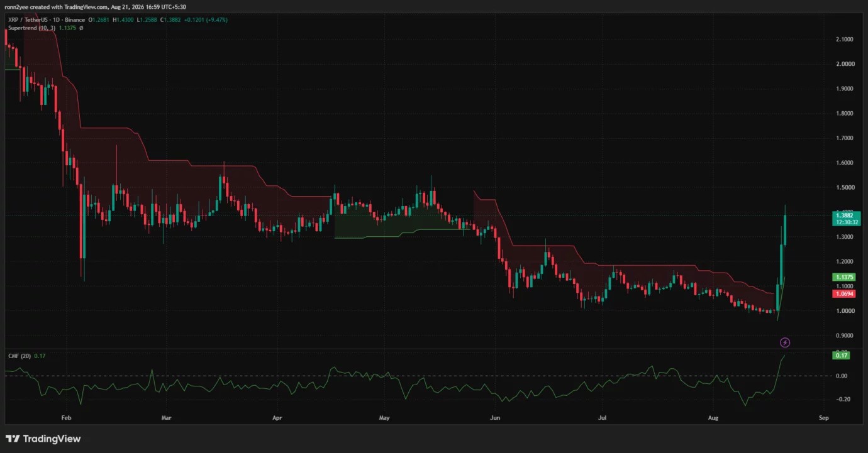This screenshot has height=453, width=868.
Task: Click the green 1.1375 Supertrend axis tag
Action: (843, 277)
